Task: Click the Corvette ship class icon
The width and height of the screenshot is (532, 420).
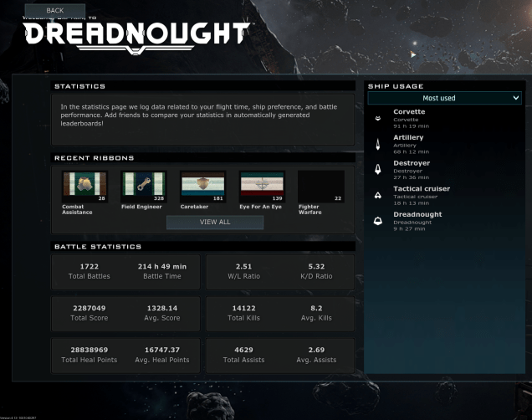Action: click(378, 118)
